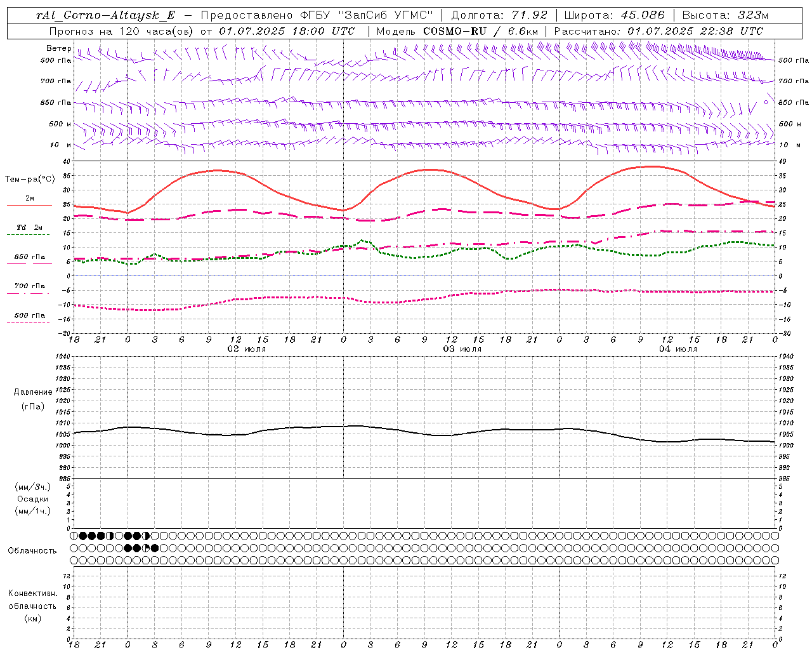Click the 1005 value on the right pressure axis
Screen dimensions: 812x650
point(785,434)
